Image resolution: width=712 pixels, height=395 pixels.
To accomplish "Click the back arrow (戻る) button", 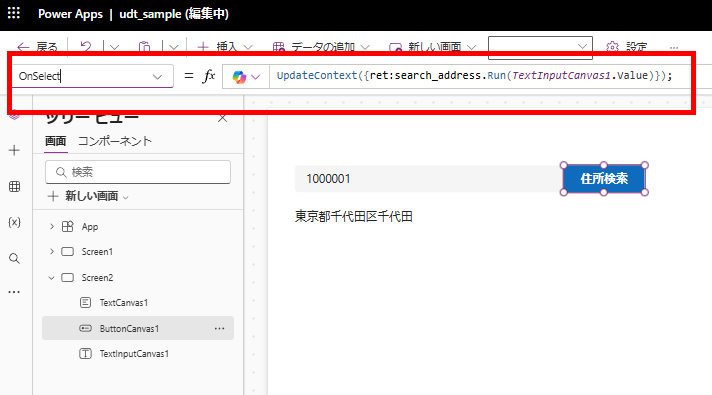I will (37, 47).
